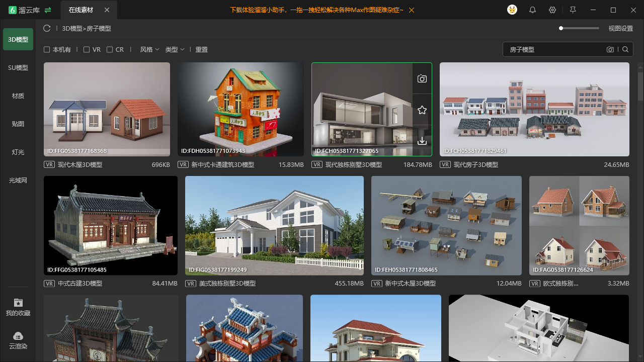The height and width of the screenshot is (362, 644).
Task: Click the 现代独栋别墅3D模型 title
Action: (354, 164)
